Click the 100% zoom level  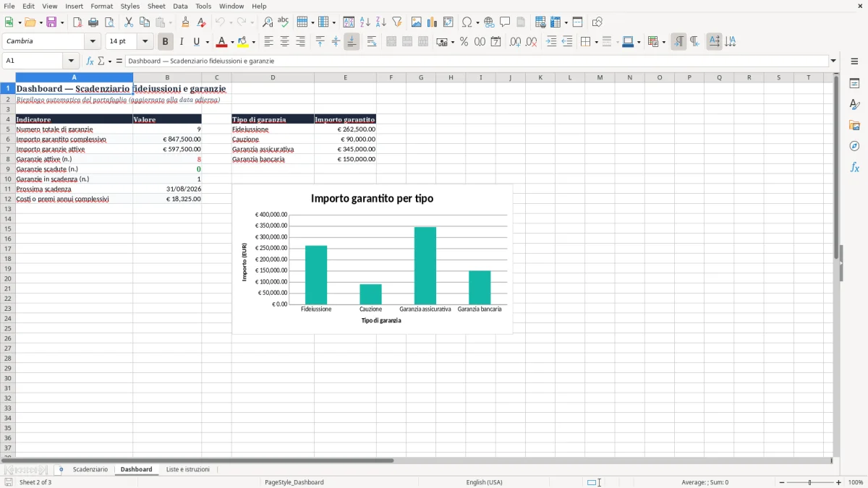(856, 482)
